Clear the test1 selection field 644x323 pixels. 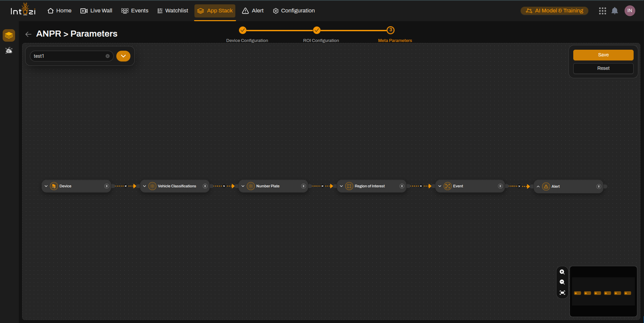108,56
